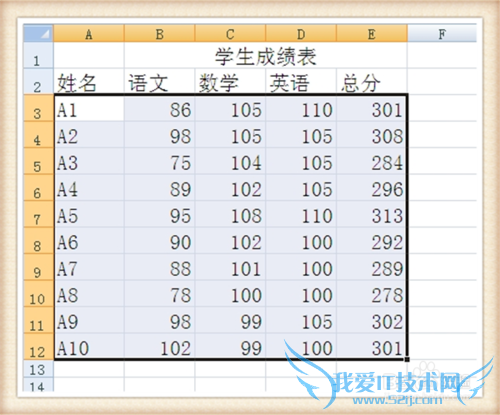Select the cell containing A3 name
500x415 pixels.
(89, 161)
